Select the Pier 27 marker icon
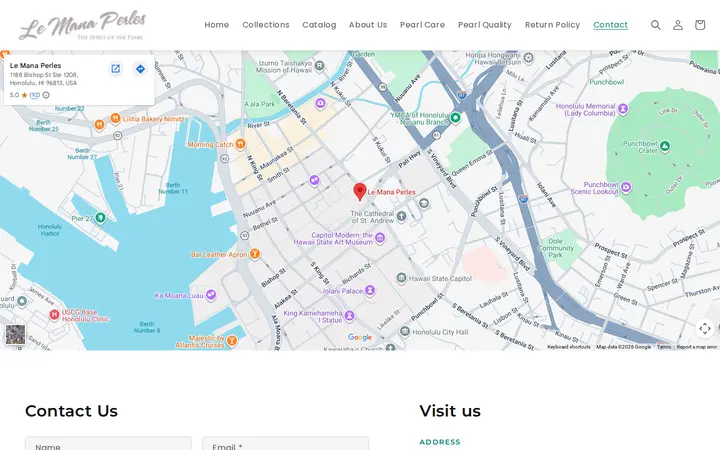This screenshot has height=450, width=720. 101,218
